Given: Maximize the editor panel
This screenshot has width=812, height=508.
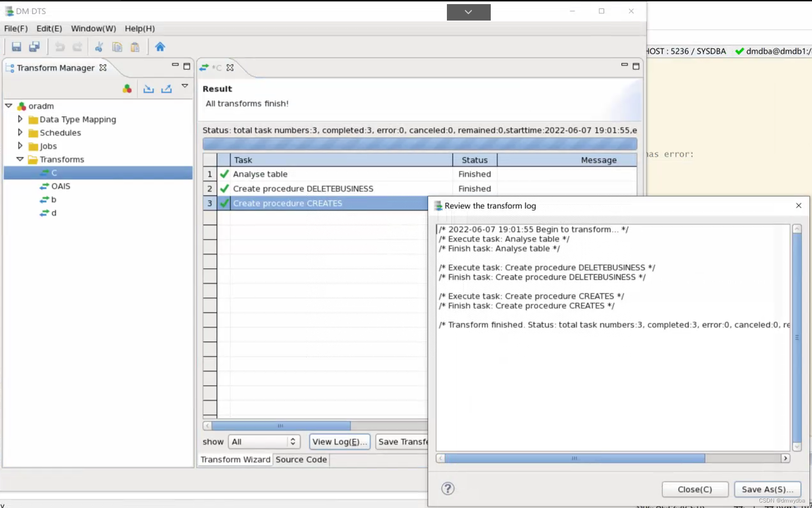Looking at the screenshot, I should pos(636,66).
